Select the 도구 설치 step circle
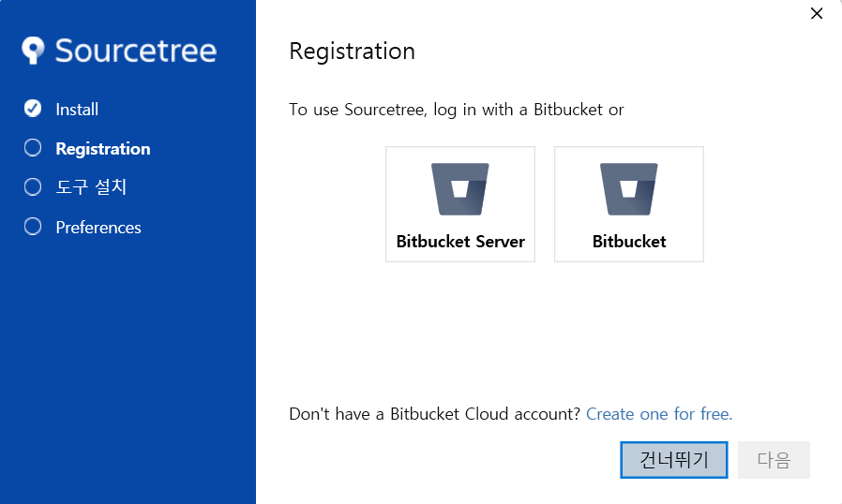 (x=33, y=186)
